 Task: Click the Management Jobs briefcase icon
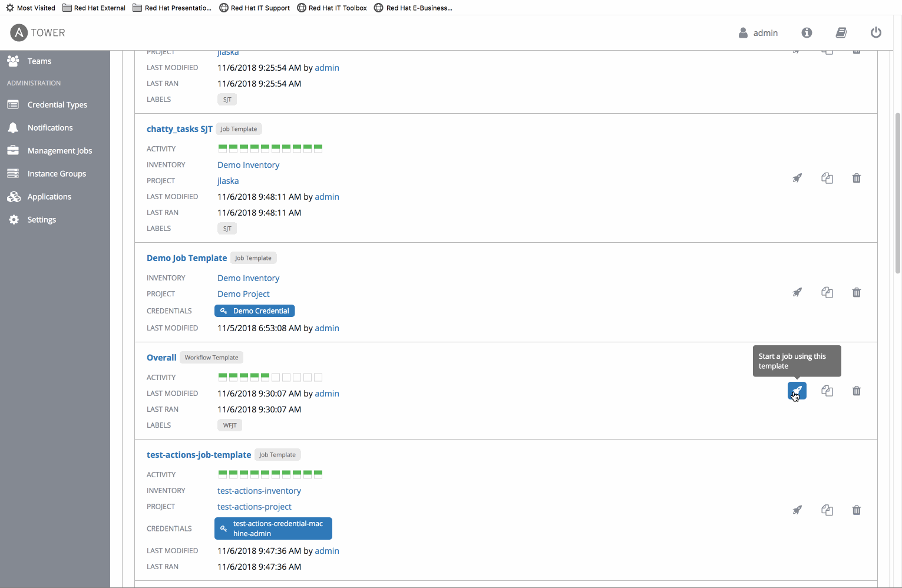[x=13, y=150]
